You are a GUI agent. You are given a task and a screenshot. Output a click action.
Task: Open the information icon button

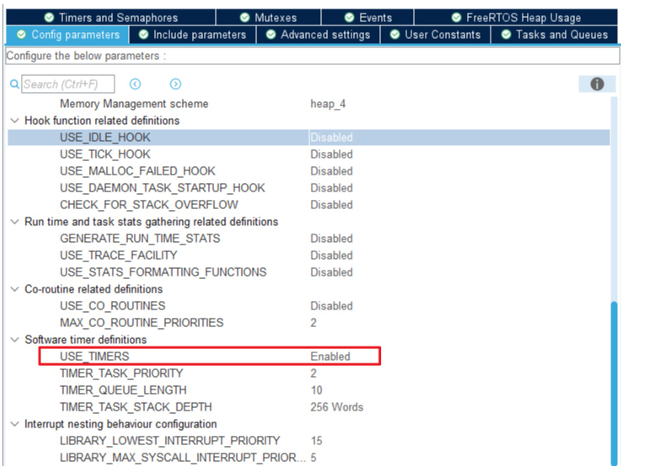pyautogui.click(x=597, y=84)
